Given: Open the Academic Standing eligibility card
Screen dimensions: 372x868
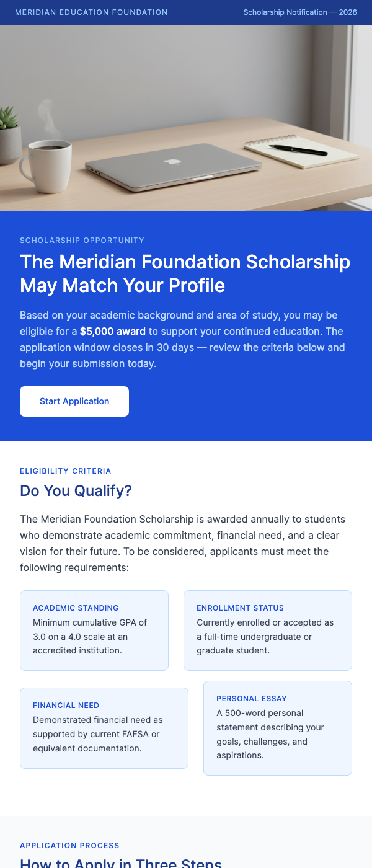Looking at the screenshot, I should coord(94,629).
